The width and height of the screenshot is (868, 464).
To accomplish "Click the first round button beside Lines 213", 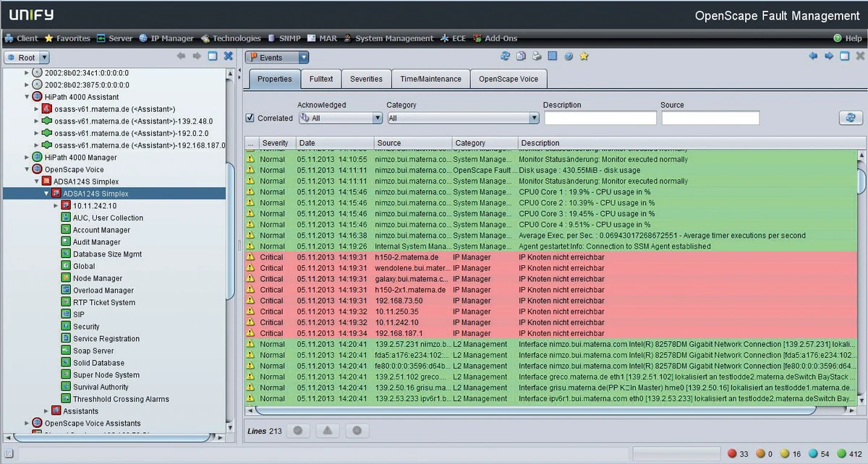I will 297,431.
